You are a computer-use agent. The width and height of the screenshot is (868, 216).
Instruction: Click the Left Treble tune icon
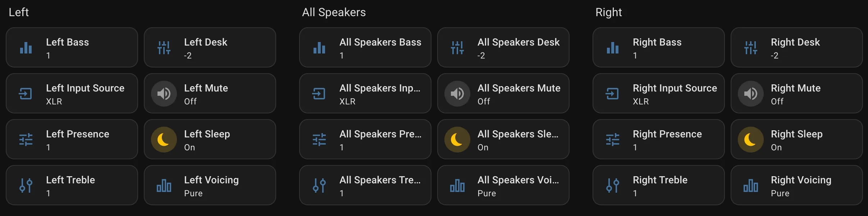(26, 186)
